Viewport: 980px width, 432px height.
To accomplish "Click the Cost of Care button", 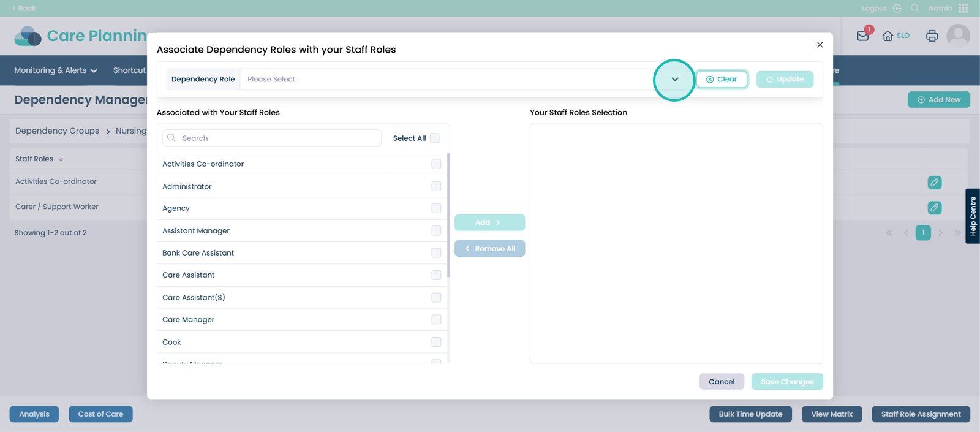I will [x=100, y=414].
